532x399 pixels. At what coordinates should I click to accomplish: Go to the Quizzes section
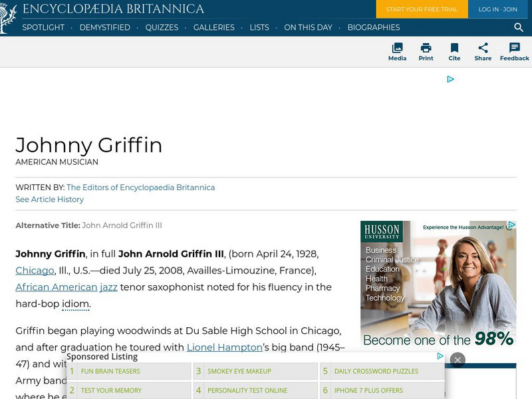[162, 27]
